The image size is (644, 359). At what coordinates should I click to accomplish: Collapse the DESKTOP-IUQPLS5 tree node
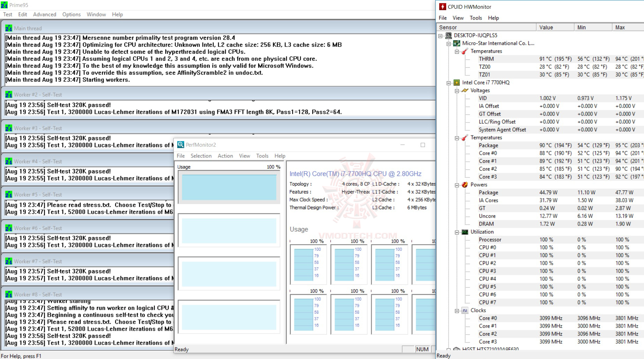tap(441, 36)
